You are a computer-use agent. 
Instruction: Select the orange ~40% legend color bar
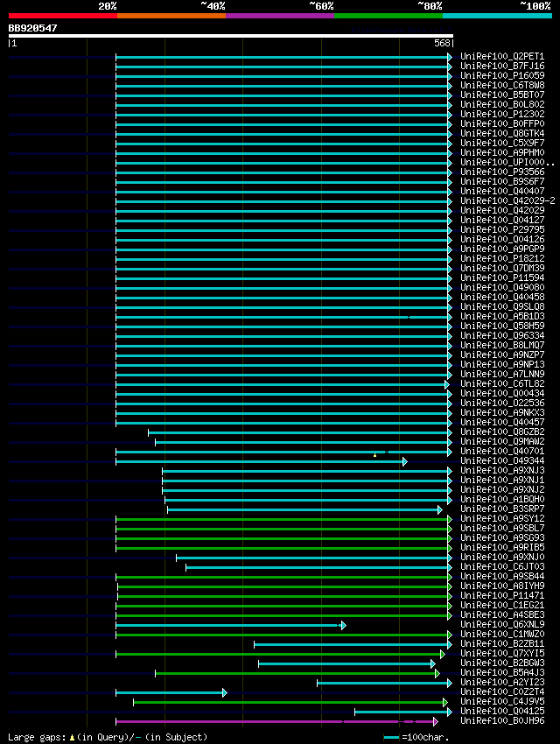pyautogui.click(x=171, y=16)
